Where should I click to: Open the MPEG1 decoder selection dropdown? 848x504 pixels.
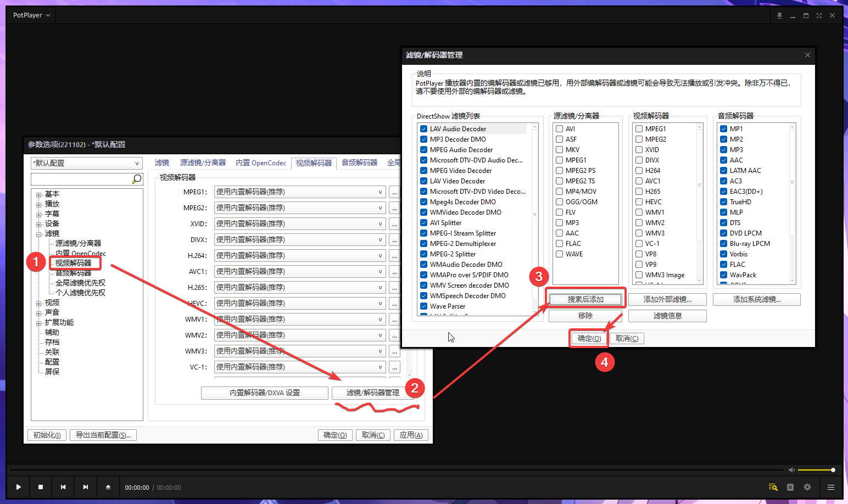(379, 192)
